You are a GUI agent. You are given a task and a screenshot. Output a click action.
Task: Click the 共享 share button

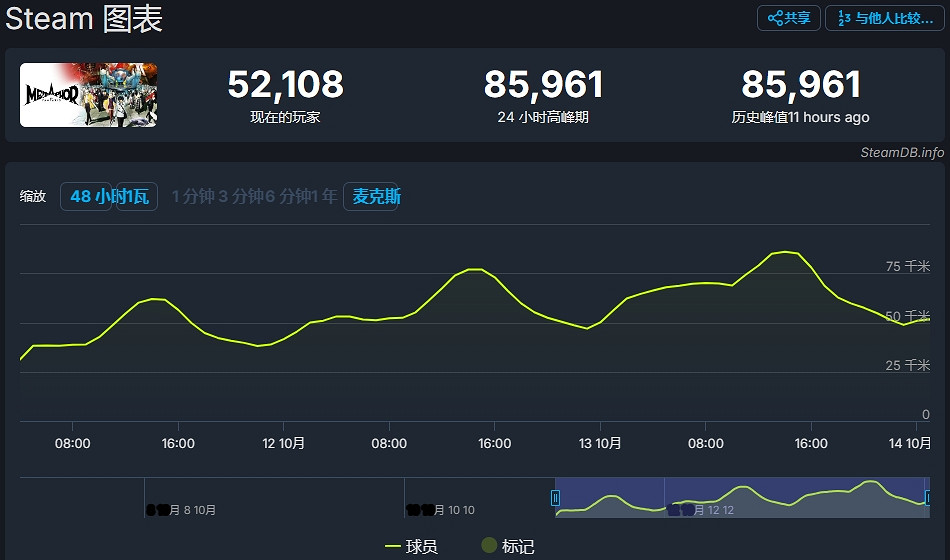point(789,18)
